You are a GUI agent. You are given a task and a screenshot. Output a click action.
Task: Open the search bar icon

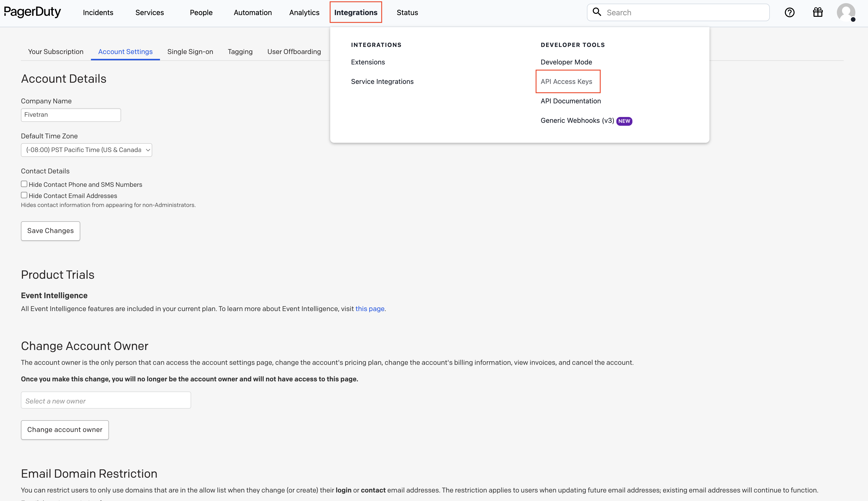point(597,12)
